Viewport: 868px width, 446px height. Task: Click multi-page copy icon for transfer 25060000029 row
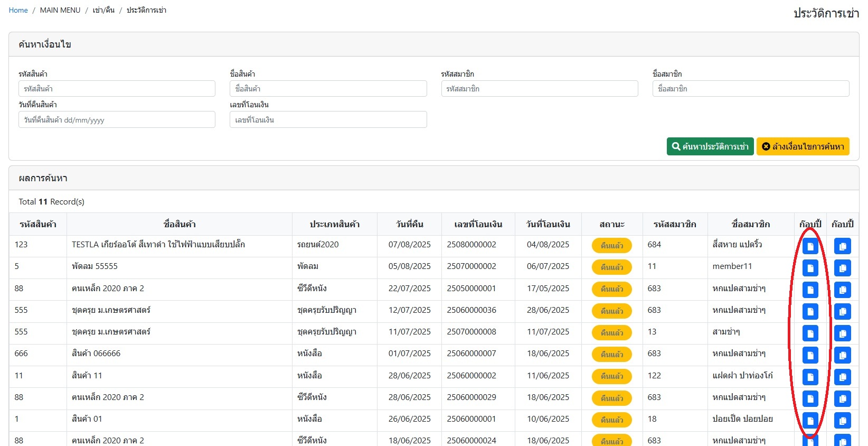[x=842, y=398]
